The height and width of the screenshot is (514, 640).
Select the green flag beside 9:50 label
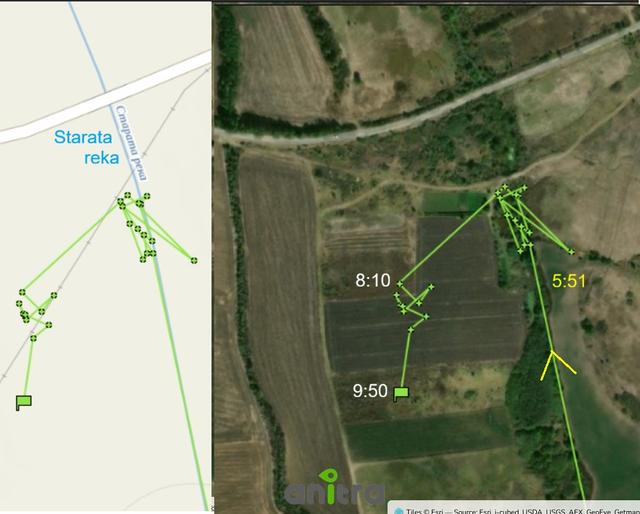coord(401,394)
